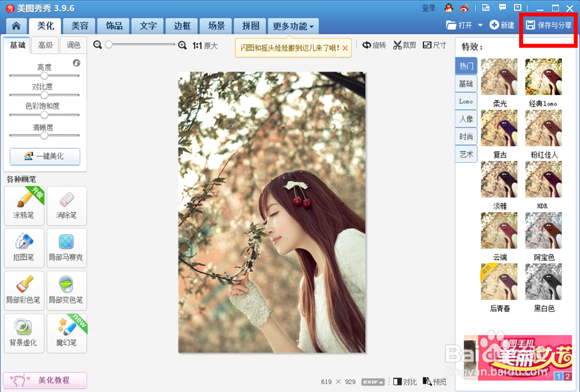
Task: Select the 局部变色笔 tool
Action: coord(67,291)
